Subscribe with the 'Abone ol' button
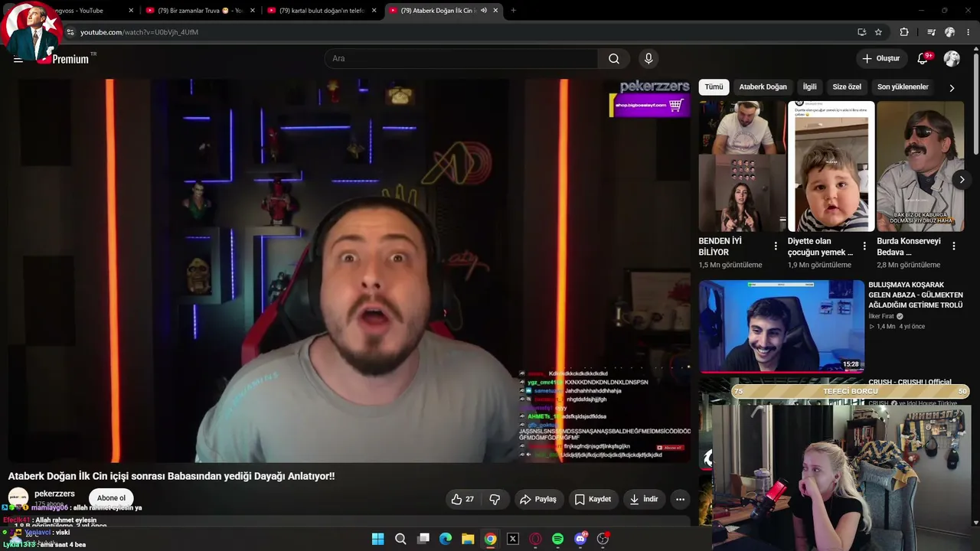 tap(111, 498)
